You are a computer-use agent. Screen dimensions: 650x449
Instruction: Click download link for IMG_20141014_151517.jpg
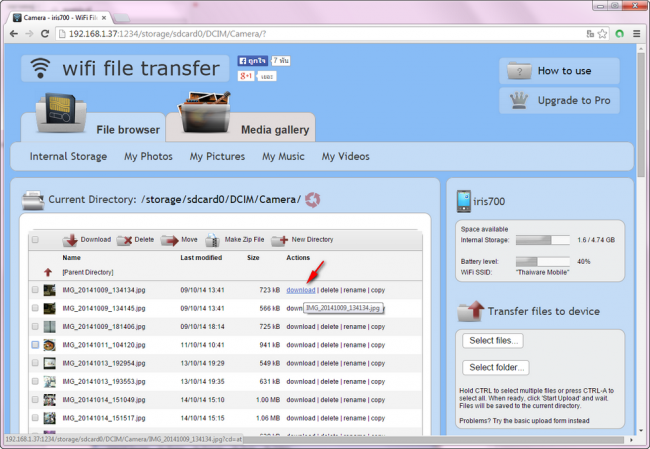[x=301, y=417]
